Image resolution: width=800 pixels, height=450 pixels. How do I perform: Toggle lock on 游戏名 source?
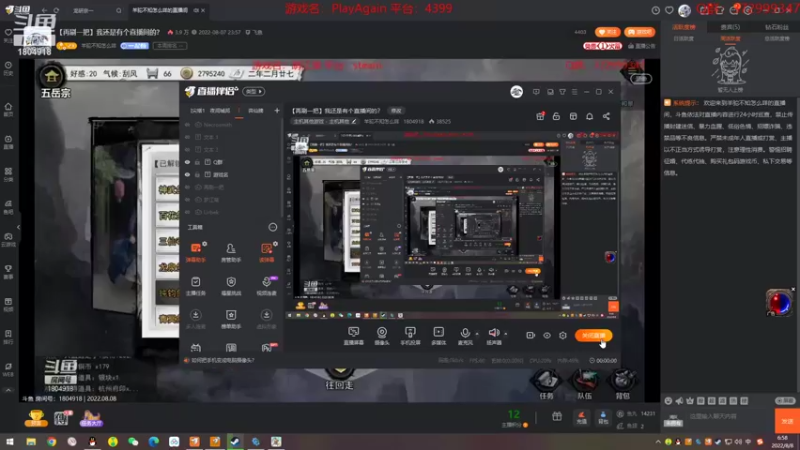click(x=197, y=174)
